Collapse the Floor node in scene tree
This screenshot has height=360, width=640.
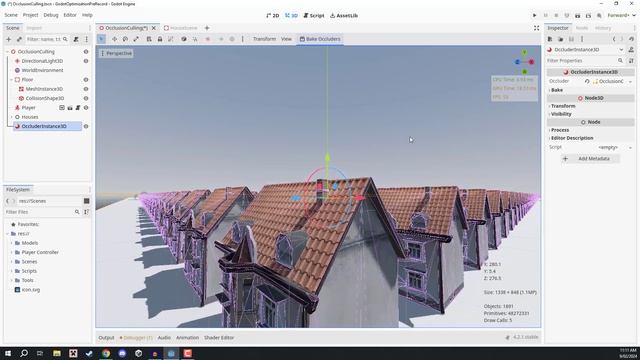pyautogui.click(x=11, y=80)
